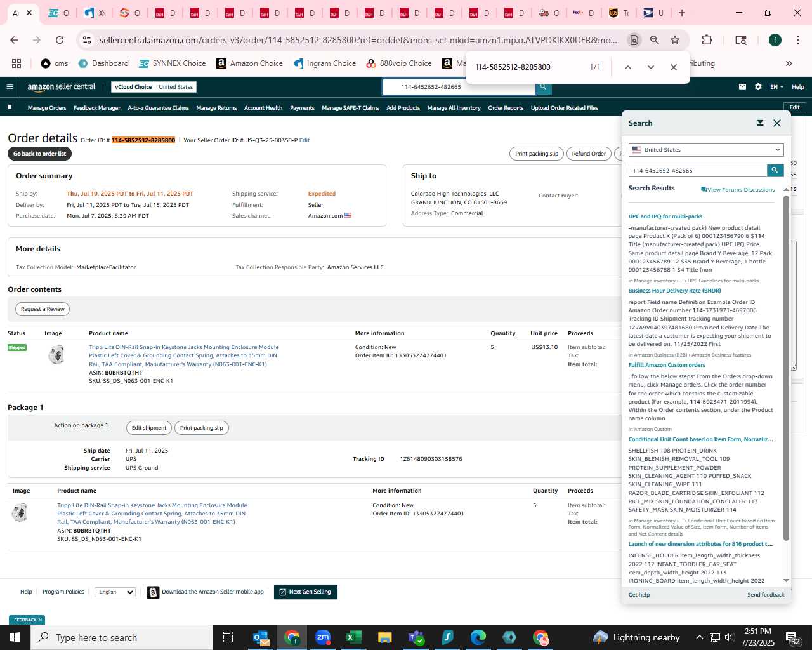
Task: Go to previous find result arrow
Action: coord(627,67)
